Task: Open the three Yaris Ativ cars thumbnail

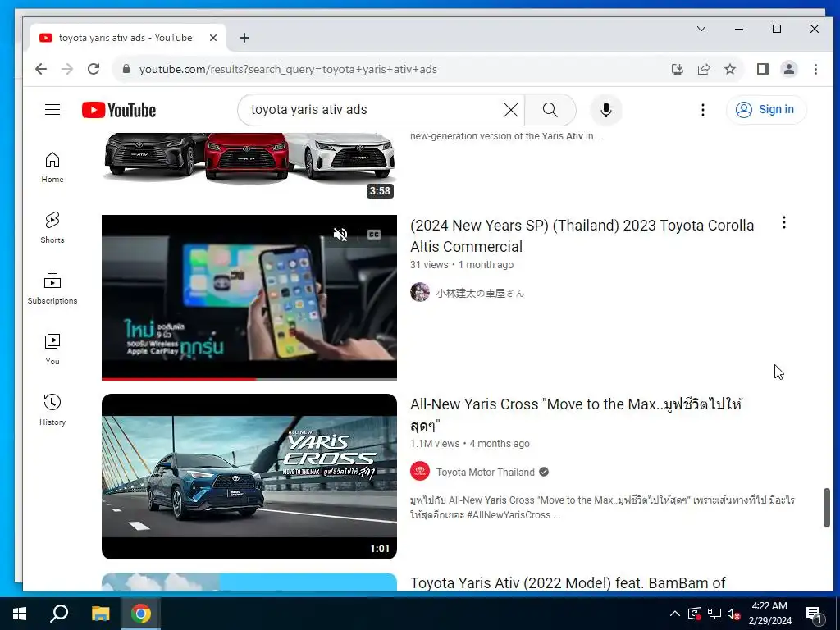Action: (249, 165)
